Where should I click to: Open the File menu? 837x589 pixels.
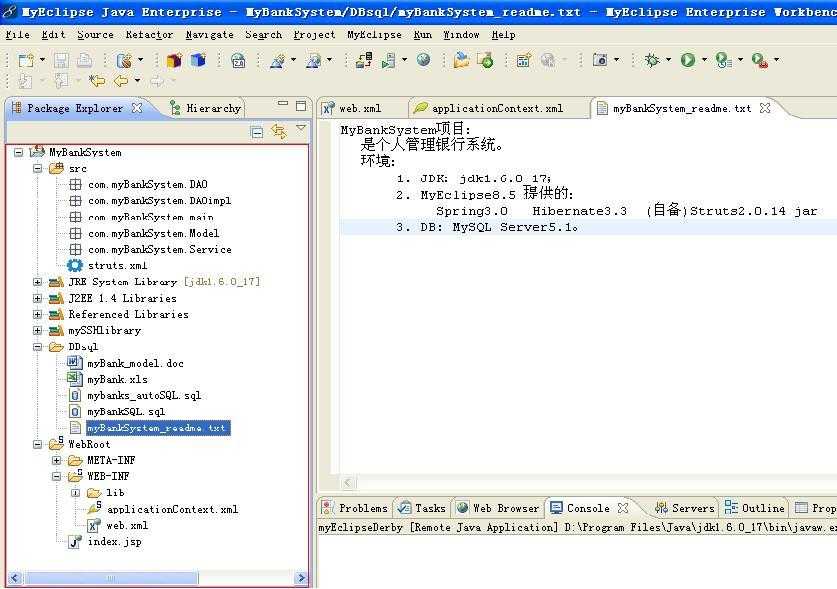pos(18,35)
